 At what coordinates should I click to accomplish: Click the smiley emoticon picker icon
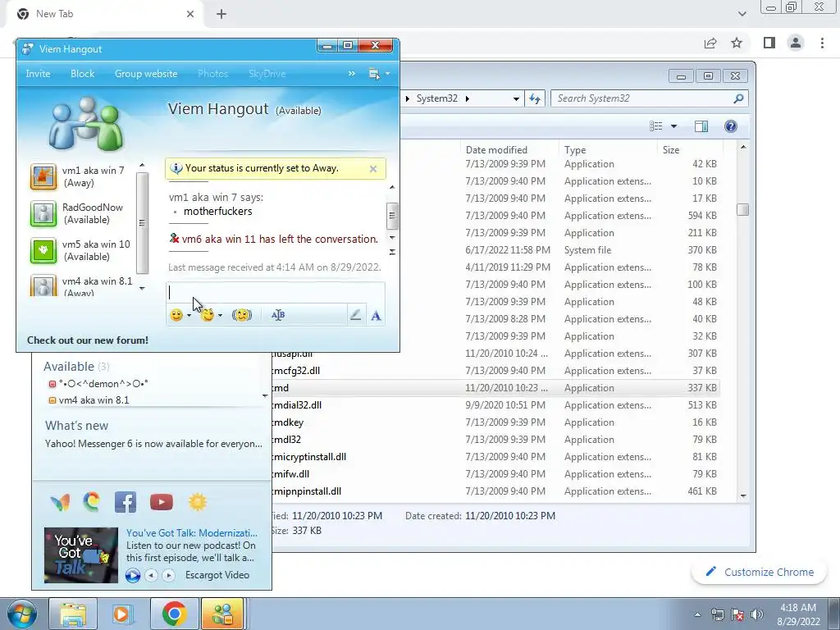(x=176, y=315)
